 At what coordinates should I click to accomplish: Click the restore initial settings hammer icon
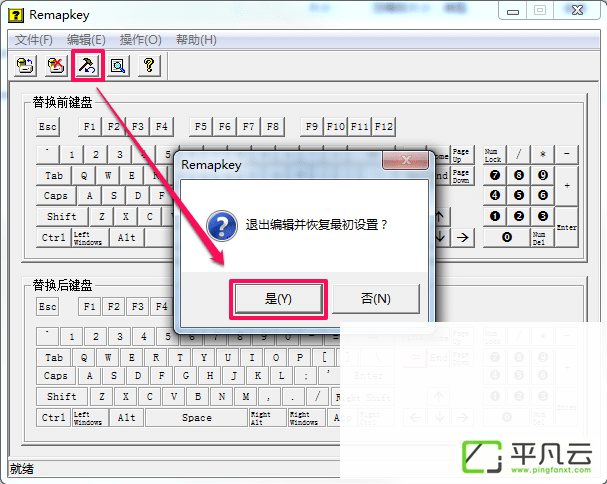87,65
